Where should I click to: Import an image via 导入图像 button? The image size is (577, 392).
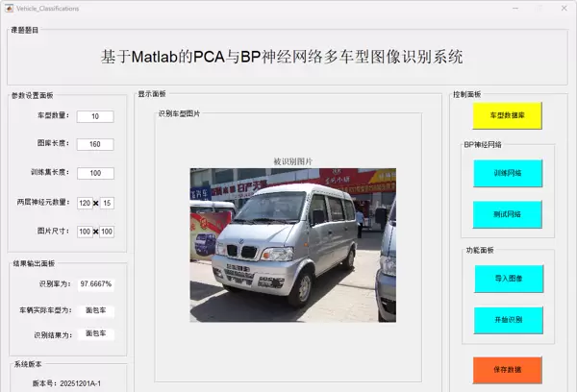pyautogui.click(x=509, y=279)
